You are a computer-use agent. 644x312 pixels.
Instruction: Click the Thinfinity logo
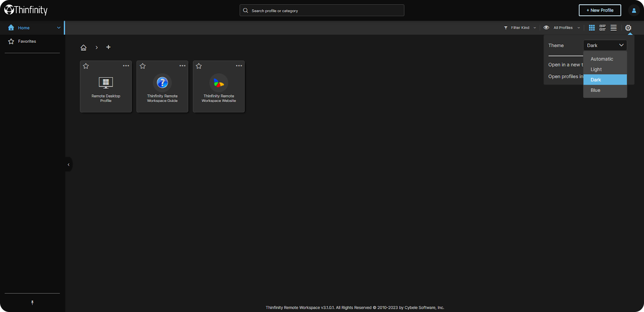tap(26, 10)
